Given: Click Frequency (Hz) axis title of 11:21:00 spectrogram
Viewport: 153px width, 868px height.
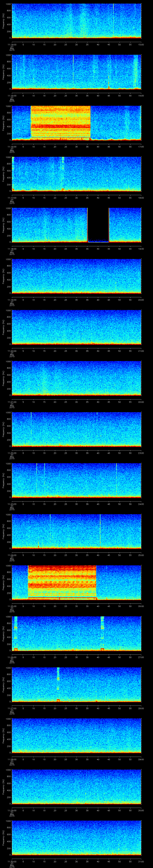Looking at the screenshot, I should [x=3, y=378].
